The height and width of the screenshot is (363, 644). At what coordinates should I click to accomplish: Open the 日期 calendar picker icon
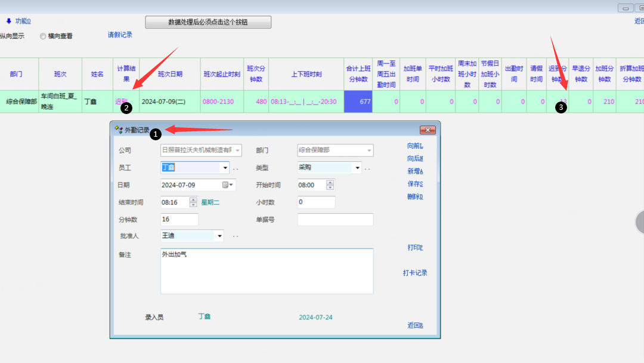[227, 185]
